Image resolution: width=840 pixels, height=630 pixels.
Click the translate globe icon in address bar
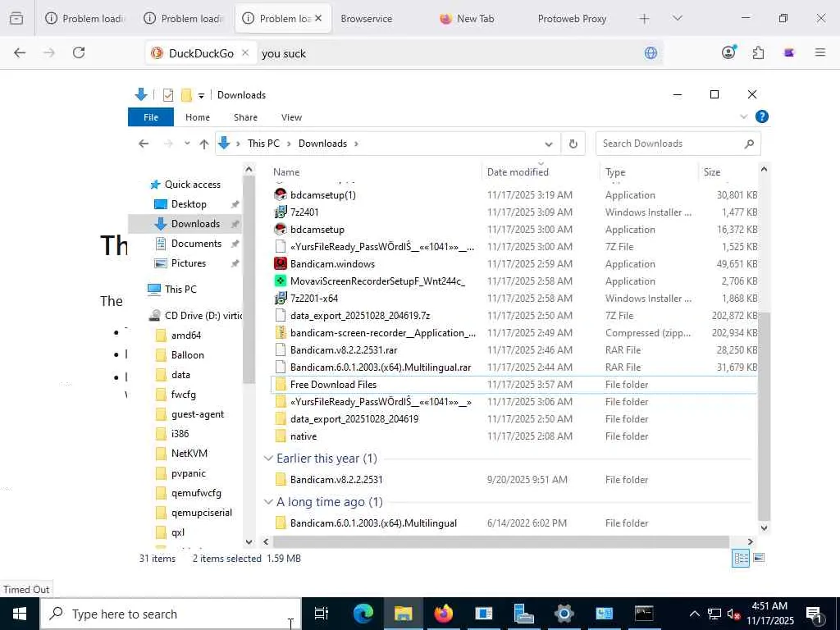coord(651,52)
